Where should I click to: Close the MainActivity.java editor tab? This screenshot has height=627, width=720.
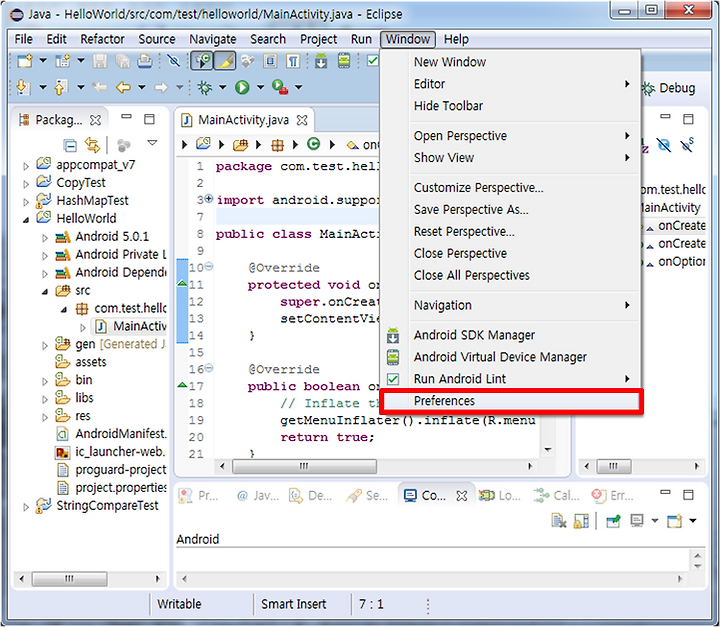[x=302, y=120]
